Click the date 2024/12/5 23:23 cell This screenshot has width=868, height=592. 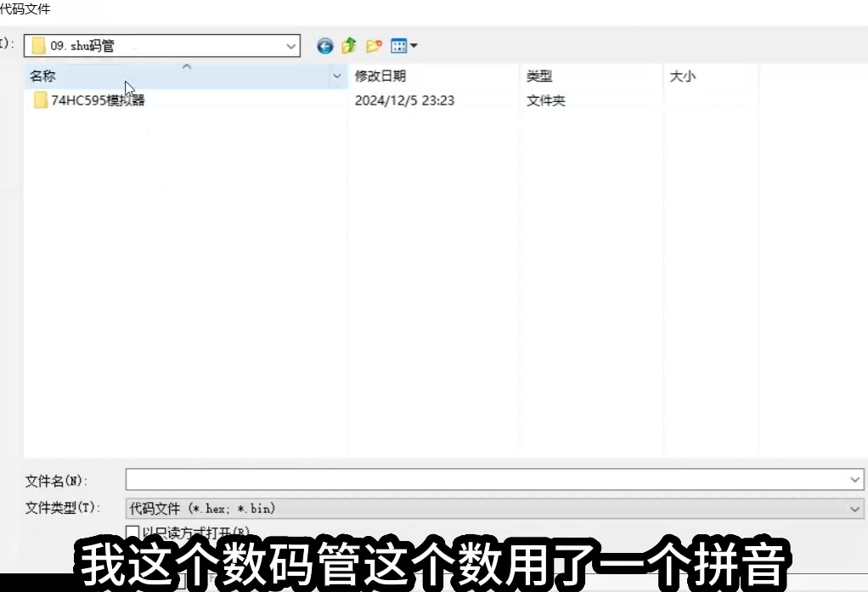pyautogui.click(x=404, y=100)
